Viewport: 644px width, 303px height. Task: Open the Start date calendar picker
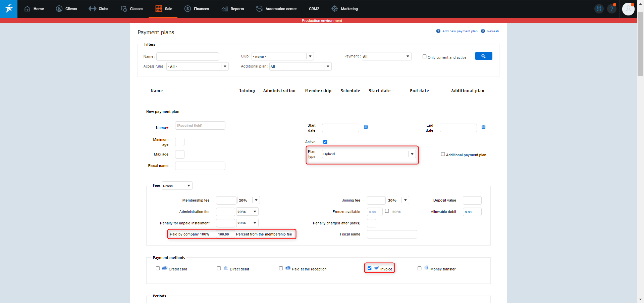(366, 127)
